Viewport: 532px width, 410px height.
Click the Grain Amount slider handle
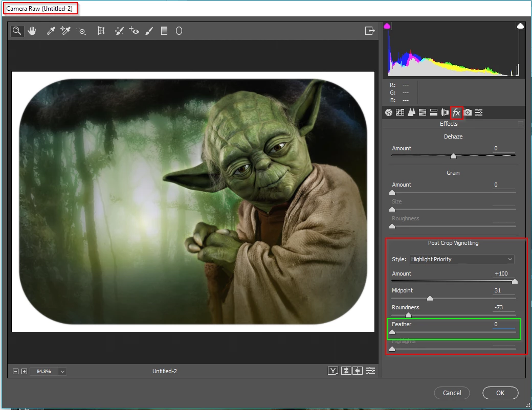tap(392, 192)
